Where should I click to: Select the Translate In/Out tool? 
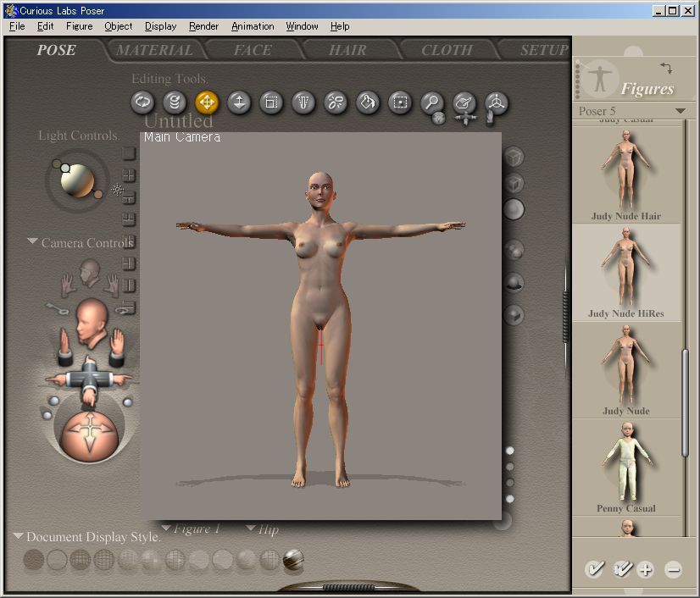coord(239,102)
